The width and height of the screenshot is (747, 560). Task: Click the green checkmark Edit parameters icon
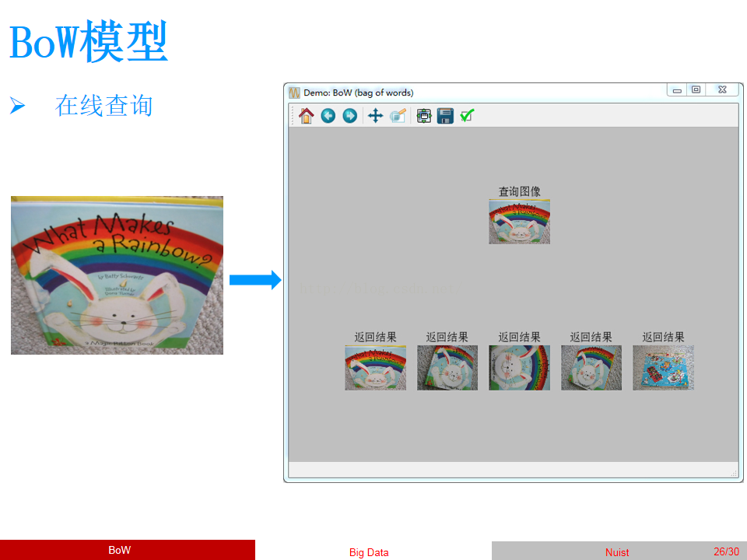[x=468, y=115]
